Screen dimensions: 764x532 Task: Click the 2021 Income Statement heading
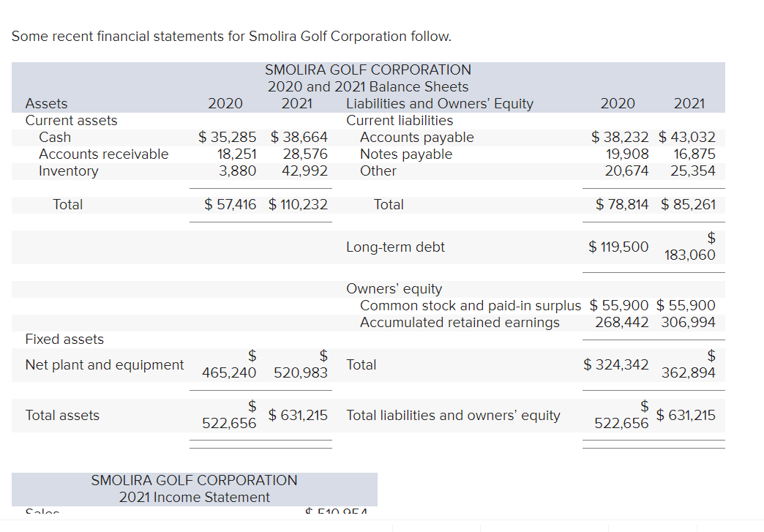[x=195, y=498]
